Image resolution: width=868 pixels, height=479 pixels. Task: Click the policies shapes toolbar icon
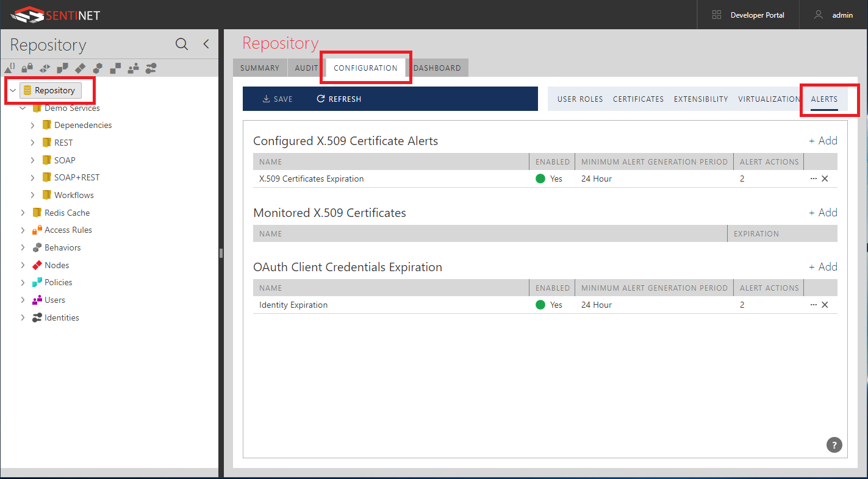click(x=62, y=68)
